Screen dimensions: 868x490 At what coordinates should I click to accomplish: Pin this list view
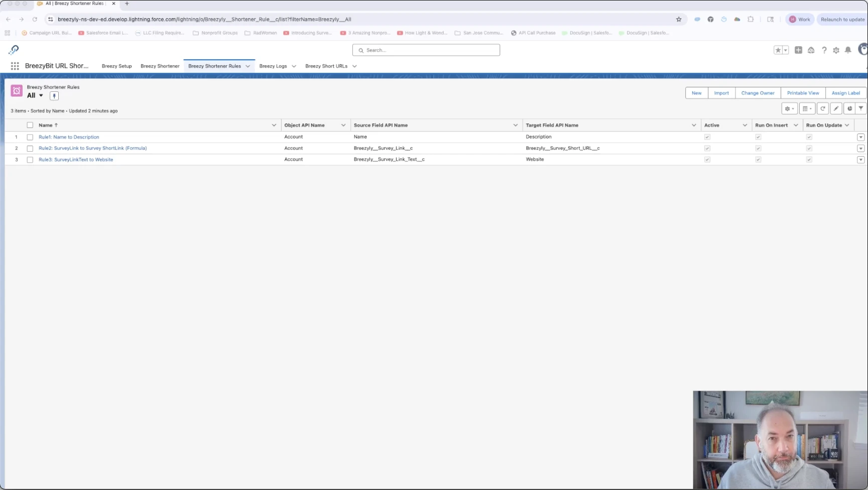tap(54, 96)
